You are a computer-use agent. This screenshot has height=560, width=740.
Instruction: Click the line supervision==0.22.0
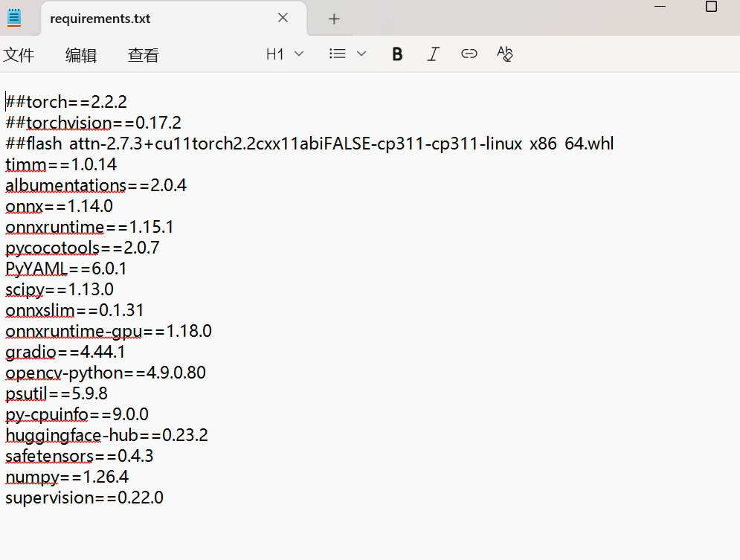(x=85, y=498)
